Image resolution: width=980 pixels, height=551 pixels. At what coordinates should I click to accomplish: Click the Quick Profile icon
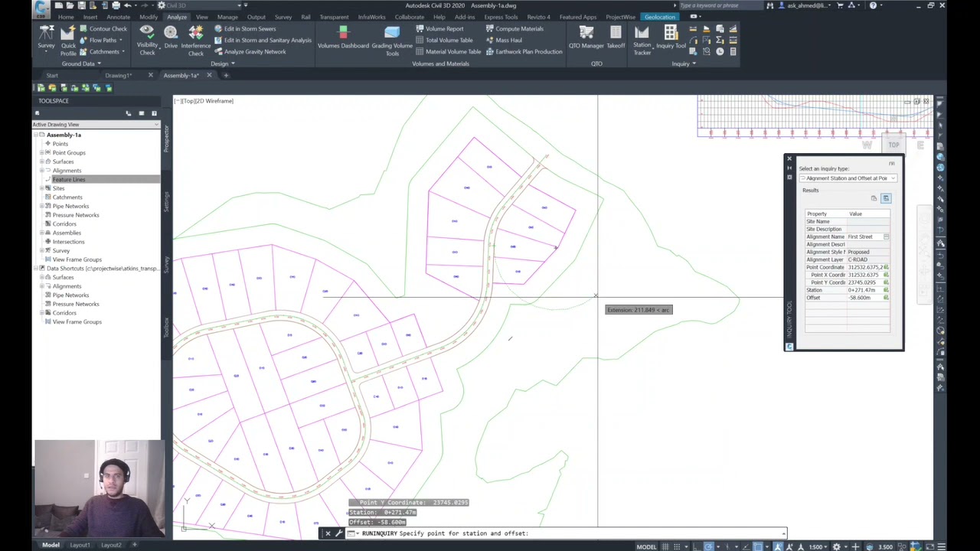[68, 40]
